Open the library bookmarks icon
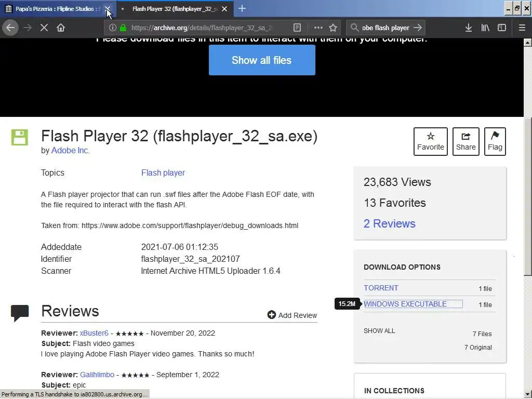 485,28
